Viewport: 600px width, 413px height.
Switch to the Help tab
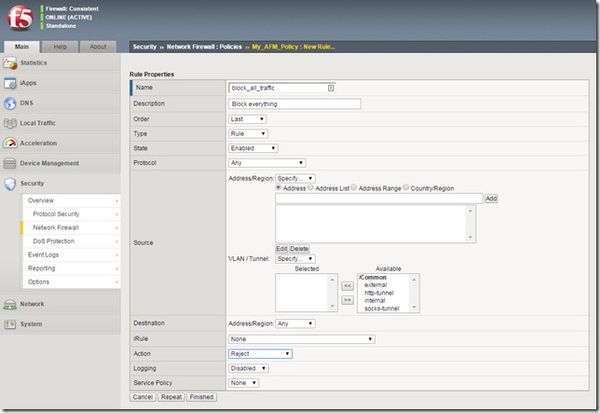coord(60,46)
